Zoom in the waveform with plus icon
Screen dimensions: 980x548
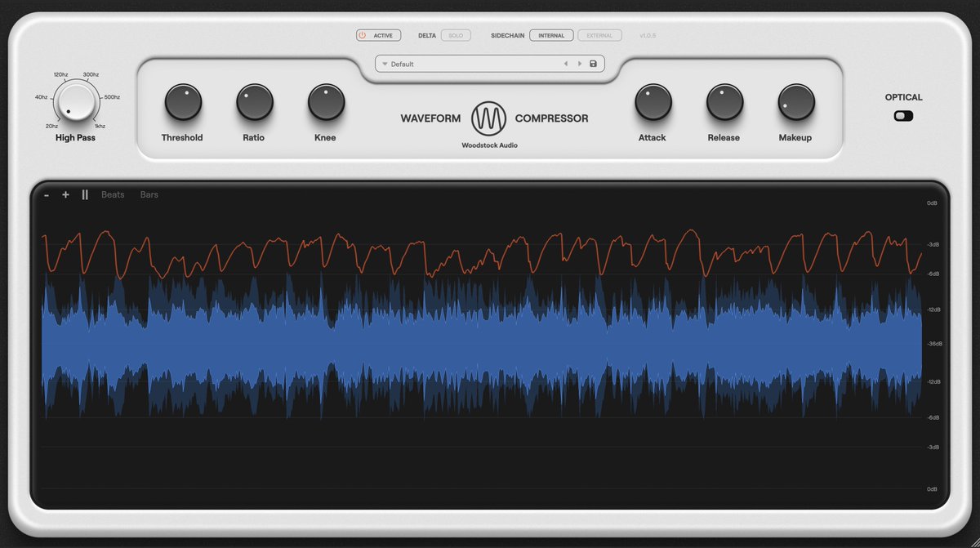click(65, 194)
